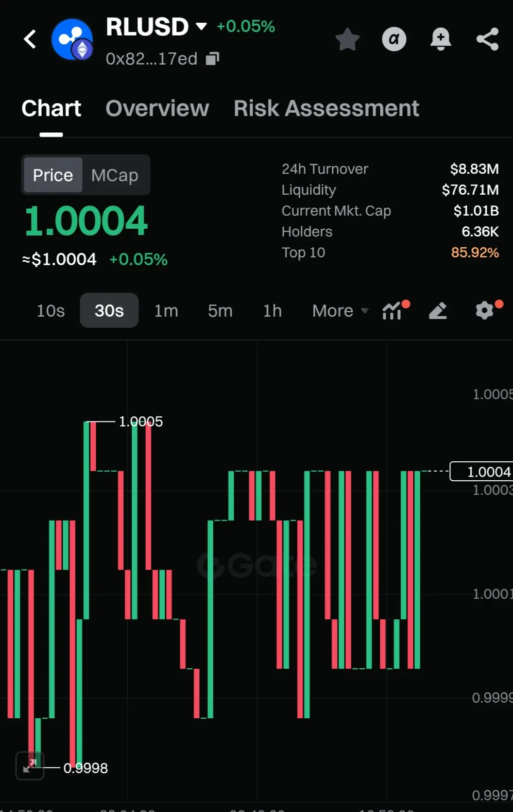Tap the contract address text 0x82...17ed
The image size is (513, 812).
click(x=152, y=59)
